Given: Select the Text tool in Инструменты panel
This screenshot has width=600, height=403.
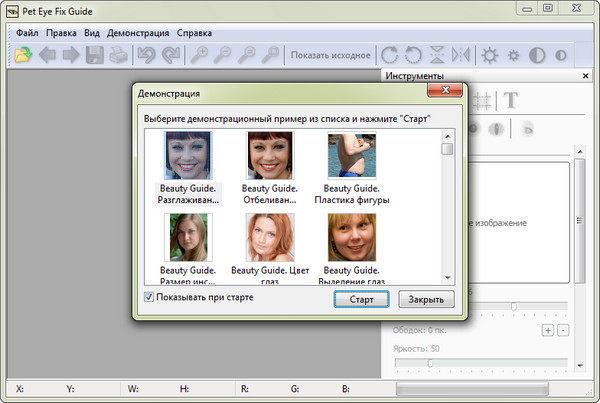Looking at the screenshot, I should click(511, 100).
